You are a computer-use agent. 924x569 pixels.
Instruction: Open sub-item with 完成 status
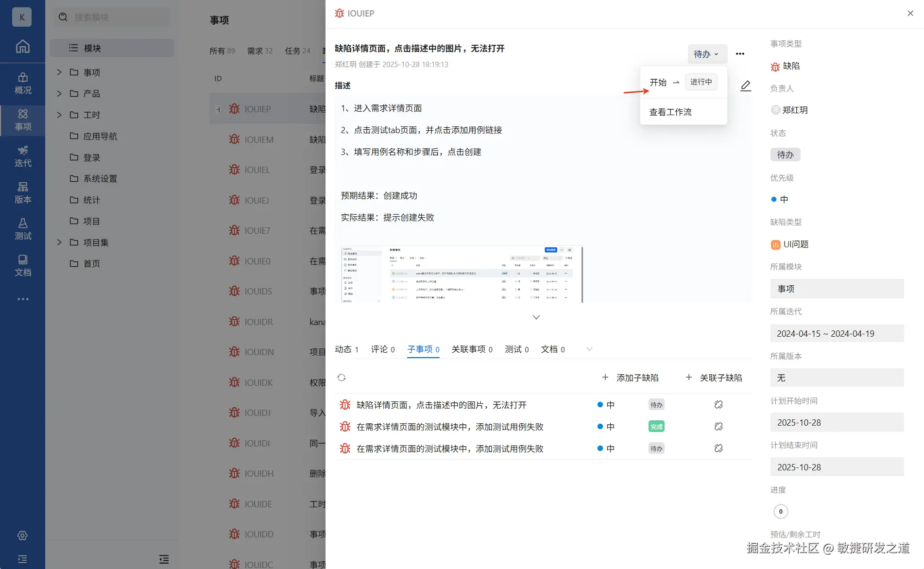pyautogui.click(x=450, y=427)
